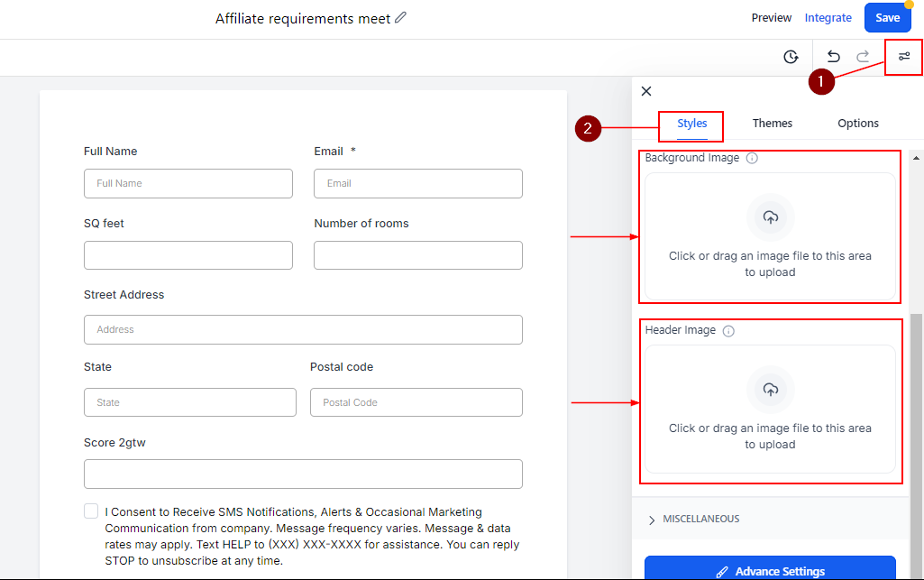Click the Header Image upload cloud icon
Screen dimensions: 924x580
coord(770,390)
